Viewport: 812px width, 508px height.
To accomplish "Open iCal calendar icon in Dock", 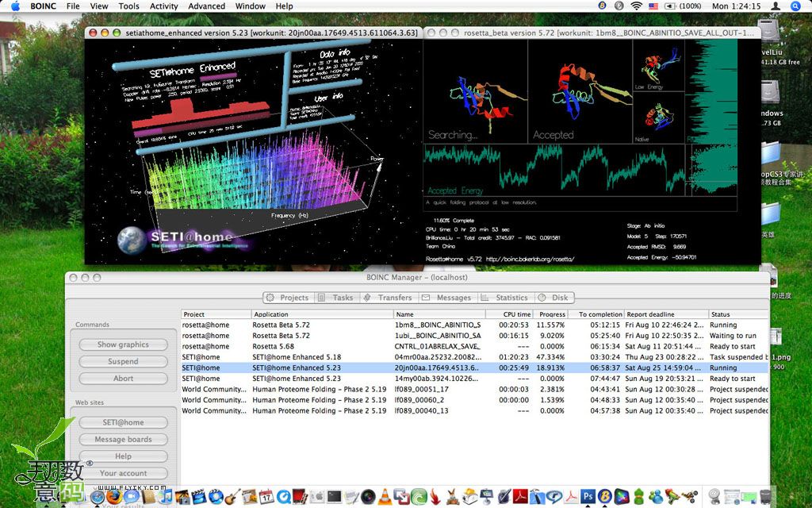I will [x=266, y=497].
